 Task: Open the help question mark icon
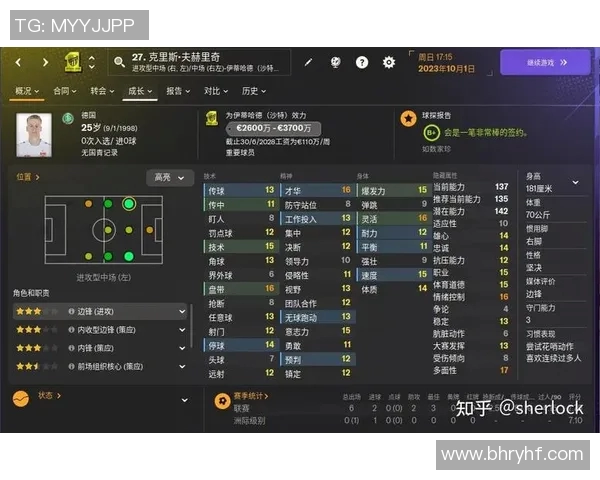click(362, 62)
